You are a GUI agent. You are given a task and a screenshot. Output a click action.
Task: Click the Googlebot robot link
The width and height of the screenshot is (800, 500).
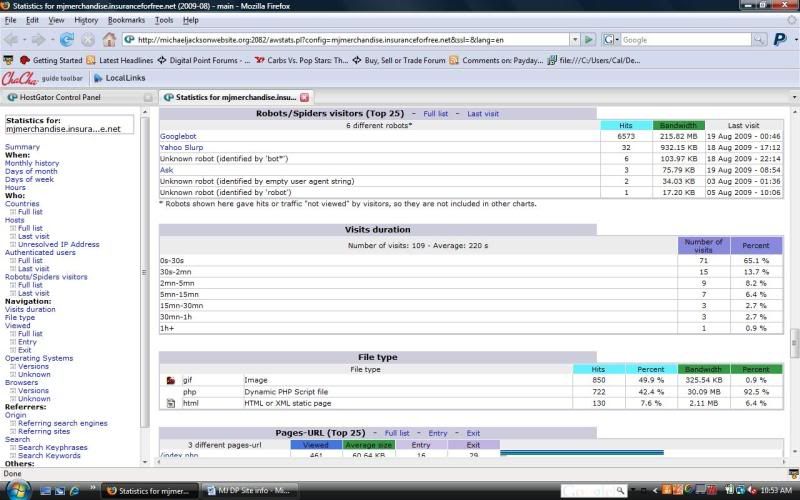click(178, 136)
